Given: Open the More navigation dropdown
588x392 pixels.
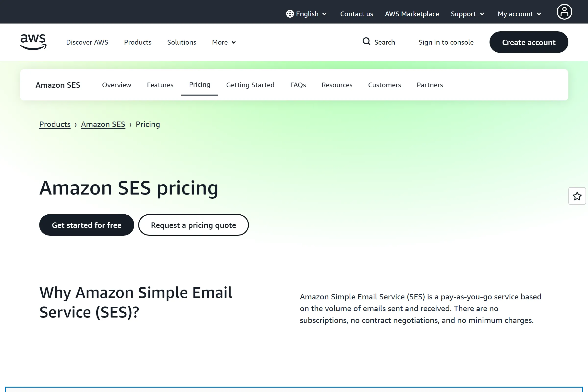Looking at the screenshot, I should click(223, 42).
